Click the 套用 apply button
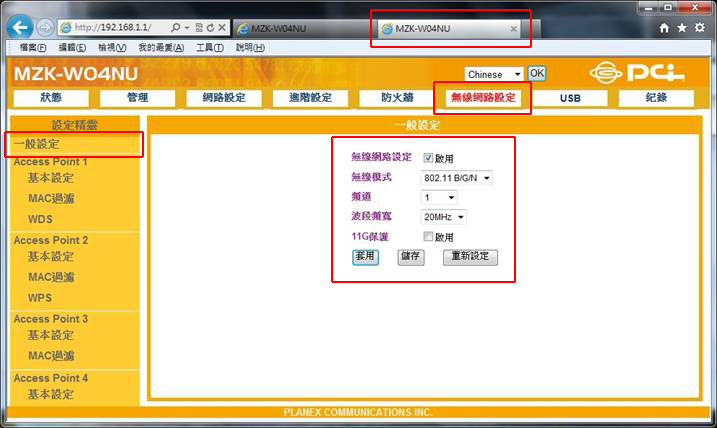 click(365, 257)
